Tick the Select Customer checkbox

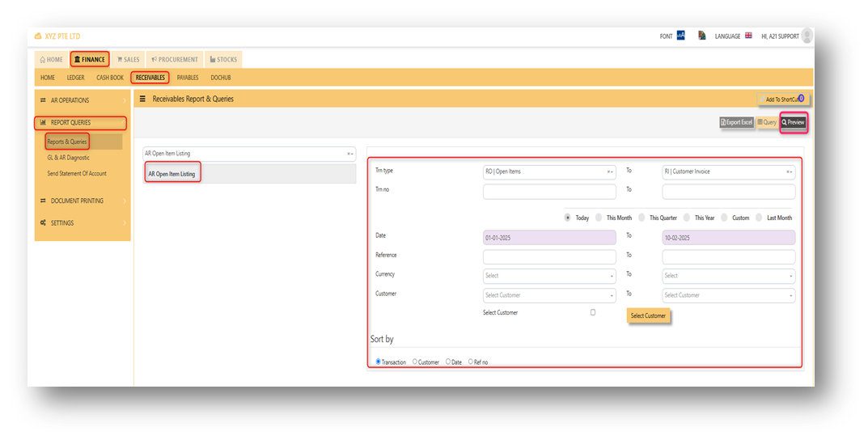(593, 313)
